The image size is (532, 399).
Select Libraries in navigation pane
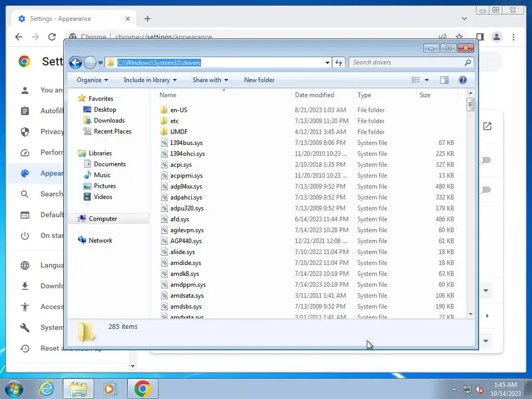[x=100, y=153]
